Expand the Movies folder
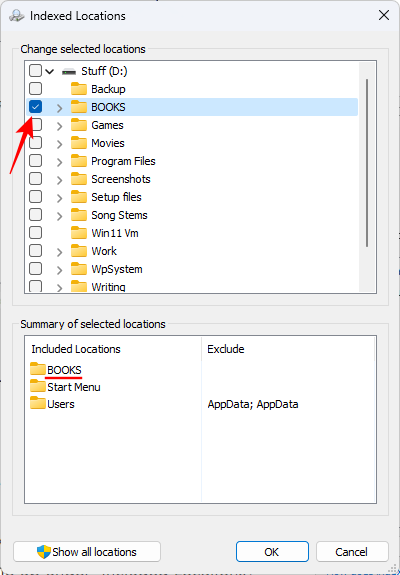 [59, 144]
